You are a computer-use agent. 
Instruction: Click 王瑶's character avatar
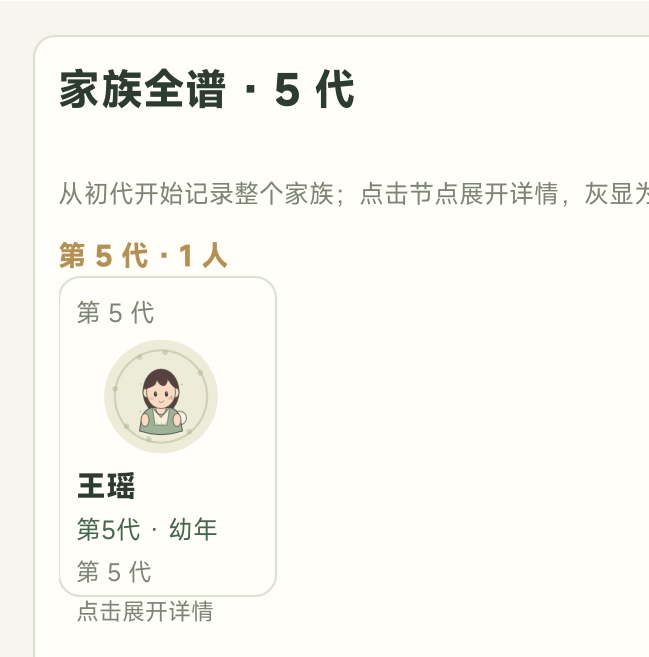tap(161, 396)
